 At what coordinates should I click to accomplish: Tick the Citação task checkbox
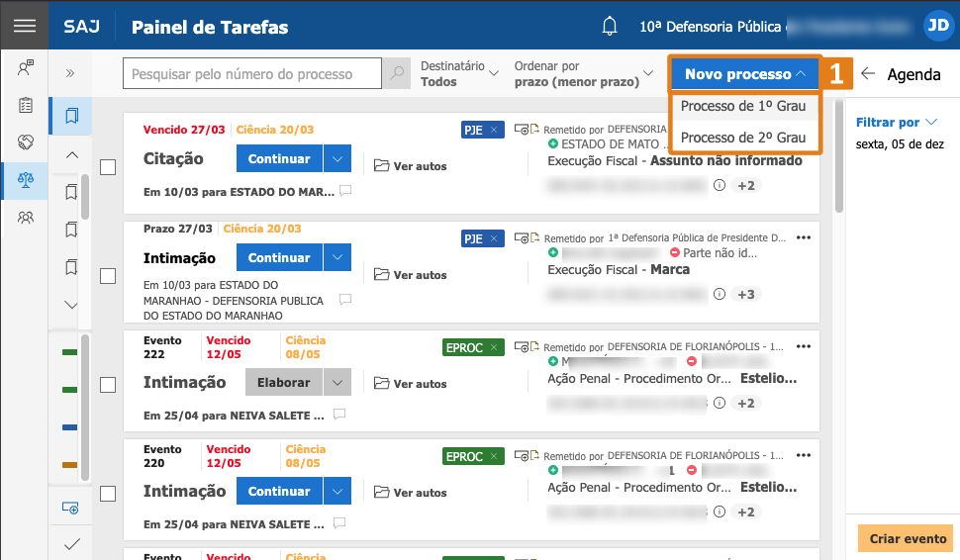pos(108,167)
